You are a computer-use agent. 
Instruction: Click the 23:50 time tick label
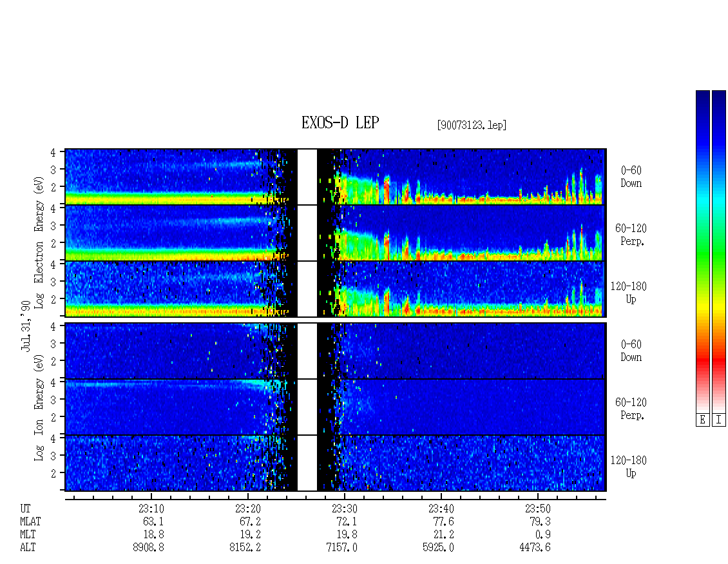538,509
